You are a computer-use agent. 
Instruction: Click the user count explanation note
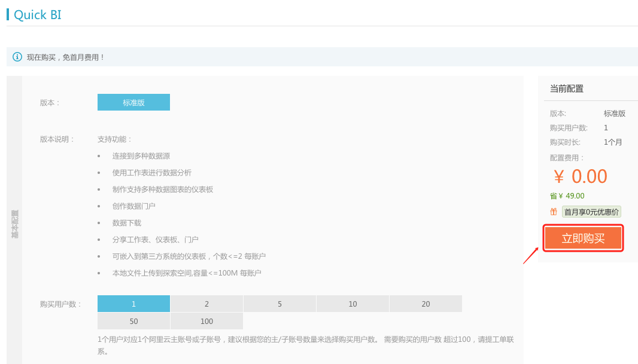[306, 345]
